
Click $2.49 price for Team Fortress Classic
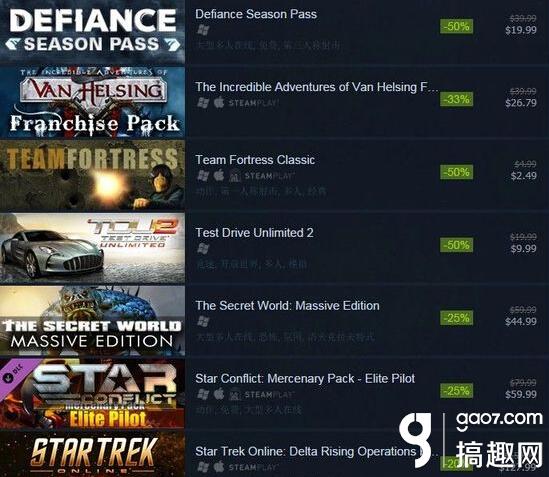coord(523,175)
